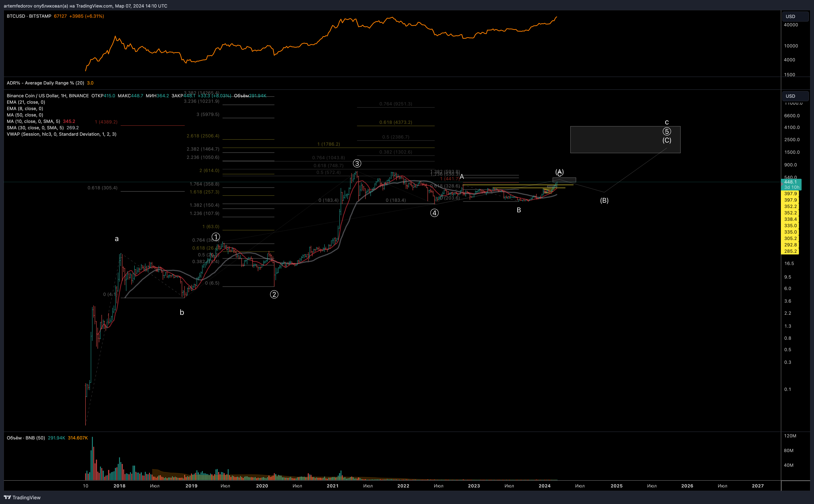The height and width of the screenshot is (504, 814).
Task: Select the Binance Coin / US Dollar chart title
Action: [x=48, y=96]
